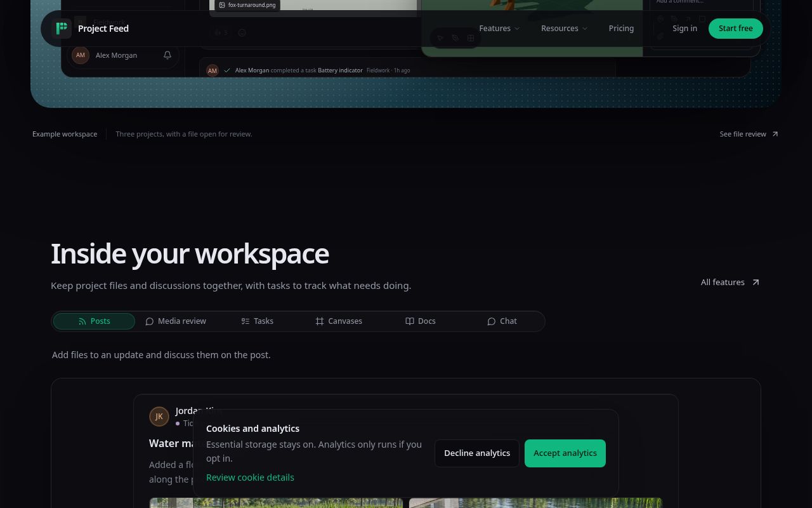Image resolution: width=812 pixels, height=508 pixels.
Task: Click the Battery indicator task name
Action: point(340,70)
